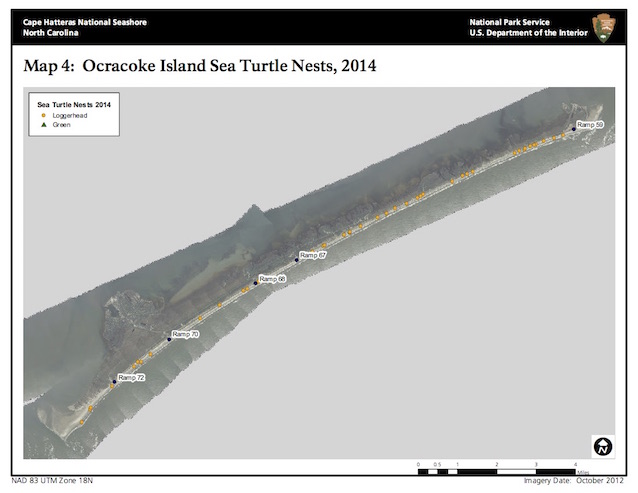
Task: Click the legend title 'Sea Turtle Nests 2014'
Action: (74, 105)
